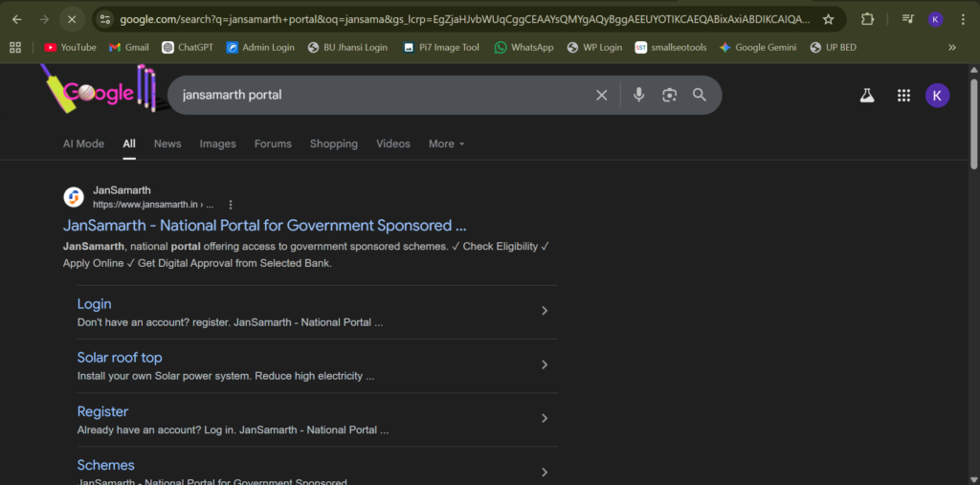Open WhatsApp bookmark

tap(523, 48)
